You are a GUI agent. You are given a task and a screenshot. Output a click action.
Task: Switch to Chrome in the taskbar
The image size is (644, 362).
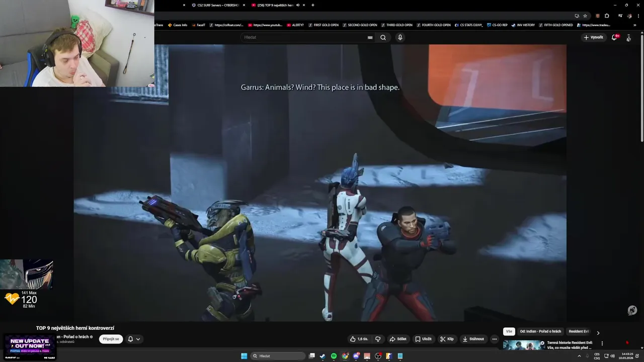point(345,356)
